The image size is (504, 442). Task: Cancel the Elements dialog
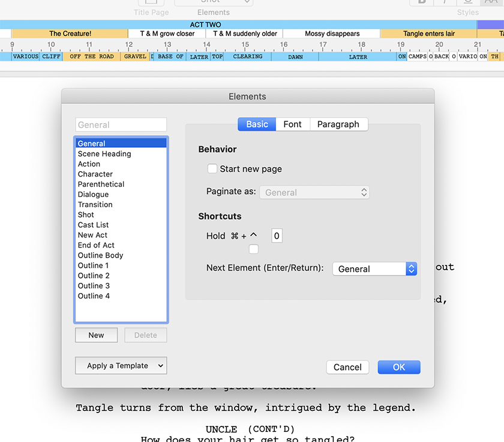tap(347, 367)
